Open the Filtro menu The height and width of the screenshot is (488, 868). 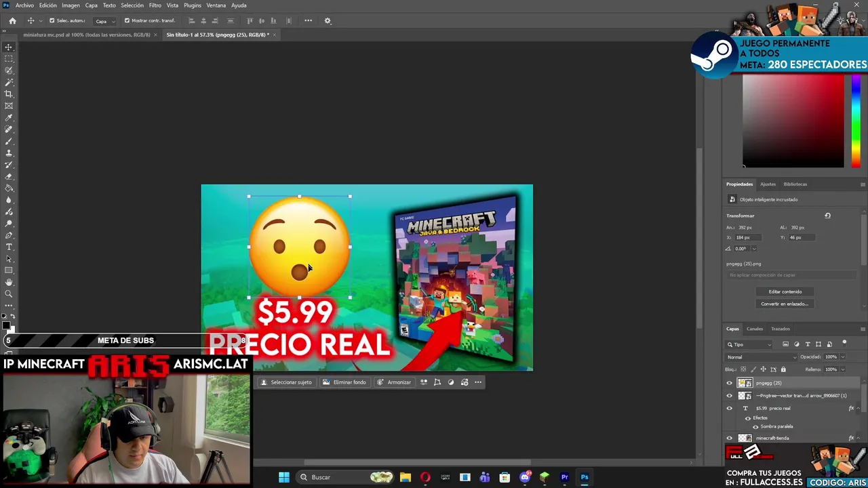[155, 5]
